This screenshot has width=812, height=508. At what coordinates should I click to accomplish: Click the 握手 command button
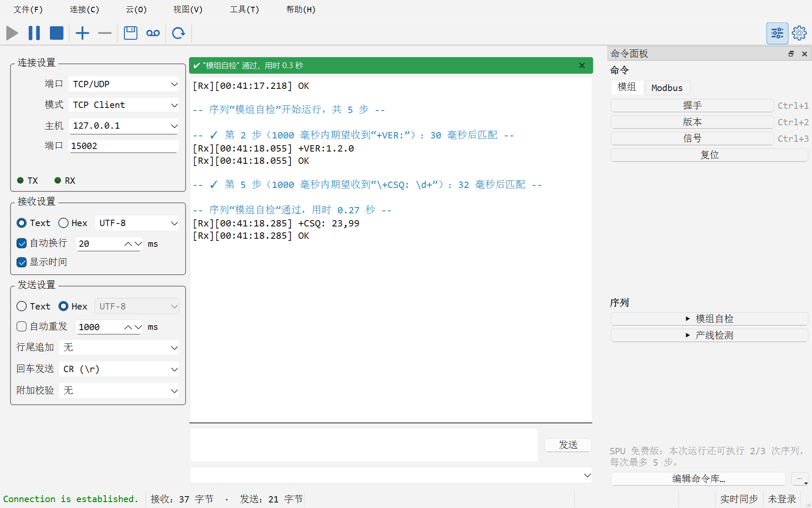point(692,105)
